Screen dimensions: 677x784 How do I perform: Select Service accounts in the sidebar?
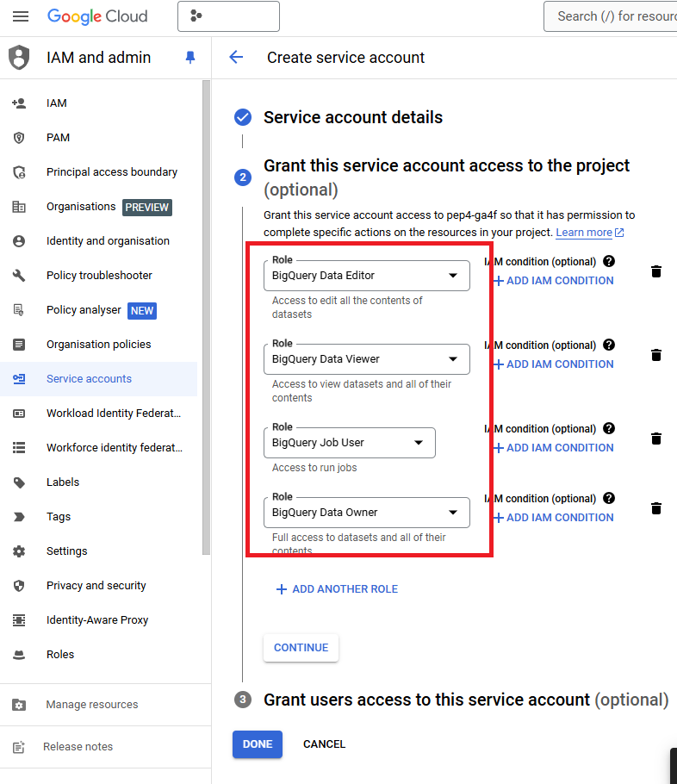89,379
